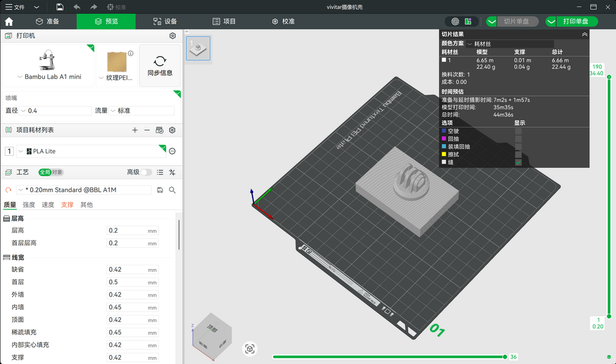Open printer settings gear icon
Viewport: 616px width, 364px height.
pyautogui.click(x=173, y=35)
